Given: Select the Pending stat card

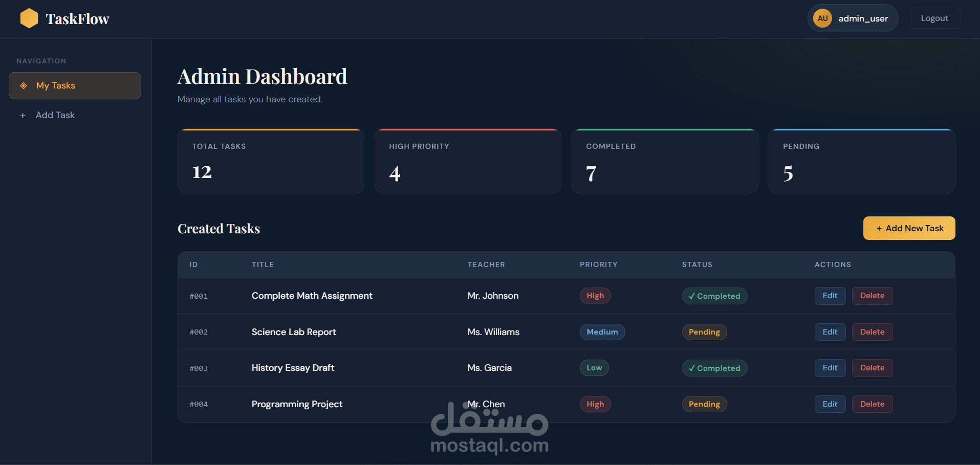Looking at the screenshot, I should (x=862, y=161).
